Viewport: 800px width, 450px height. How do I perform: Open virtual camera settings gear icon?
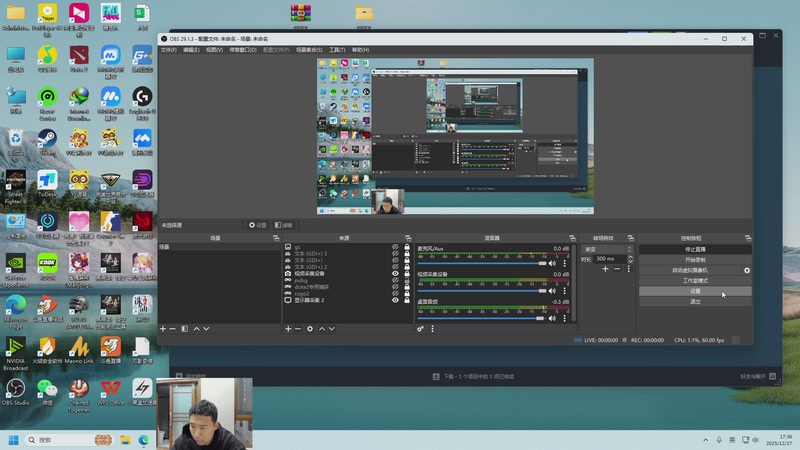[747, 270]
